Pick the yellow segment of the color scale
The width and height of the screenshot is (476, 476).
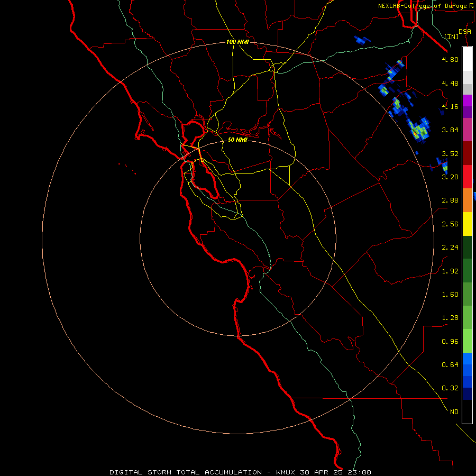click(467, 224)
